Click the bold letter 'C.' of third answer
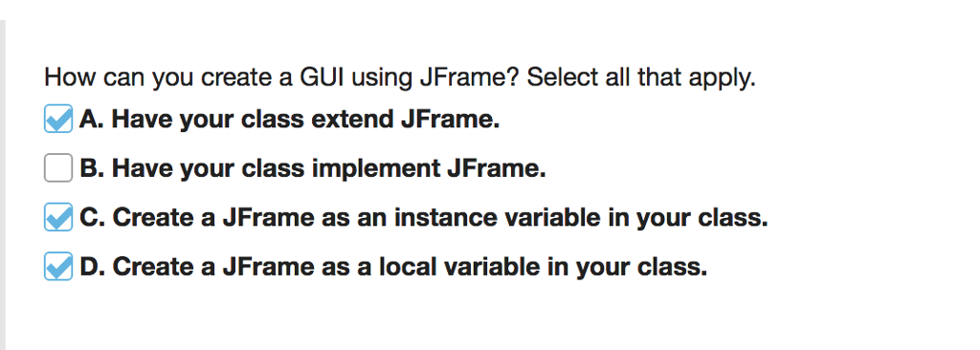 coord(93,217)
